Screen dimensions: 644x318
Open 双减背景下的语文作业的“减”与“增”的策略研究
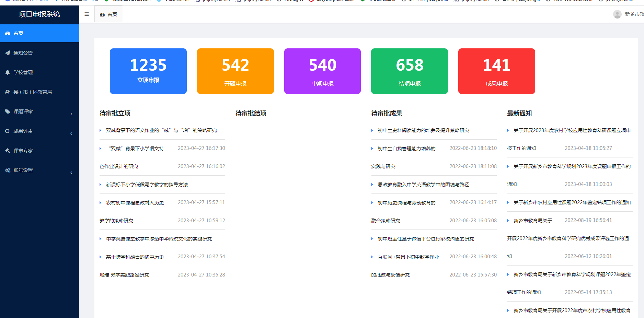[161, 130]
